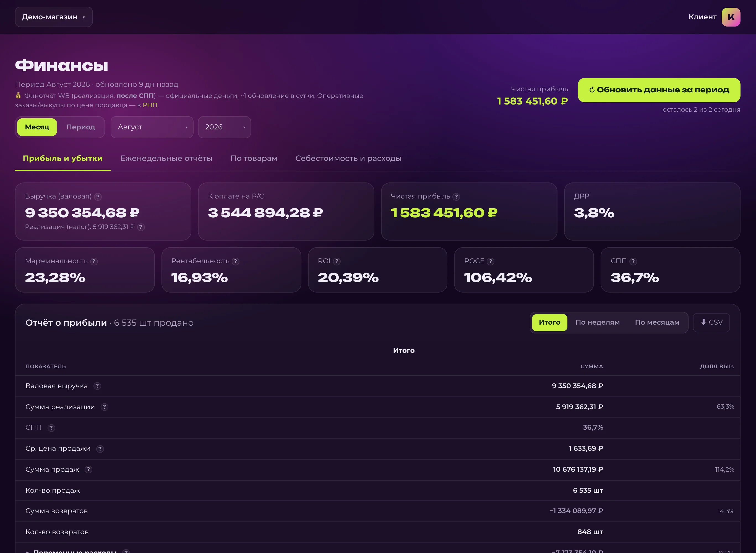Open help icon on Чистая прибыль card
The height and width of the screenshot is (553, 756).
[456, 197]
